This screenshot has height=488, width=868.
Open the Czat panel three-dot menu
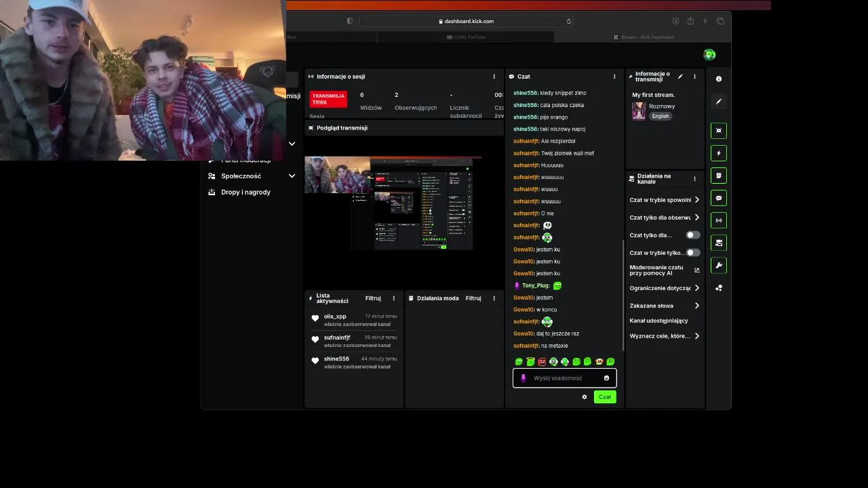614,77
